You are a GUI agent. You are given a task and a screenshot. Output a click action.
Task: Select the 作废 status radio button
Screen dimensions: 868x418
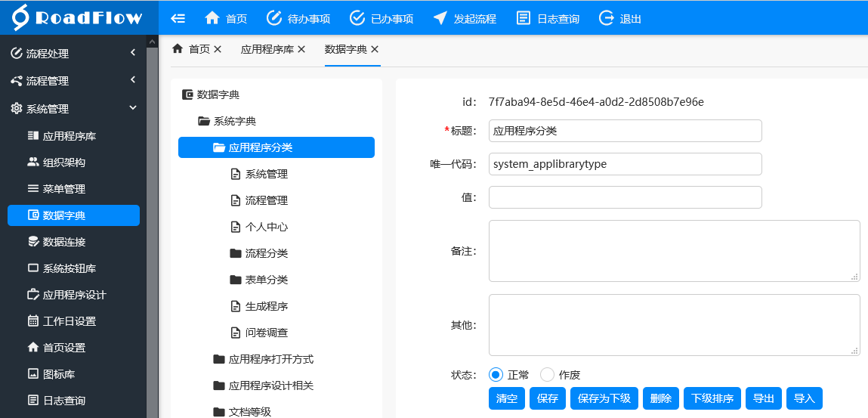[x=547, y=375]
